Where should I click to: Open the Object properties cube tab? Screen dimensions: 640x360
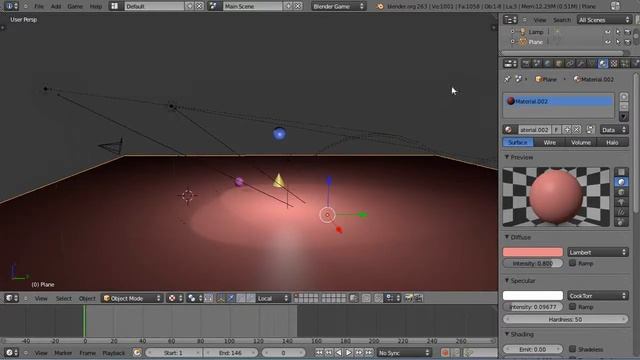[x=559, y=63]
